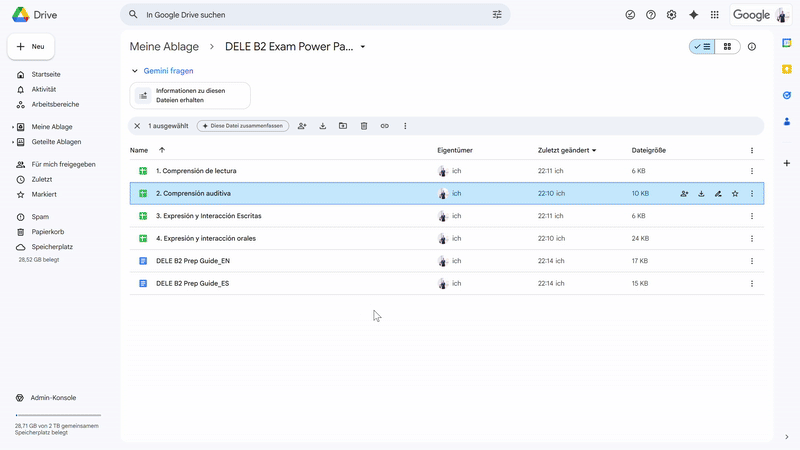Click the shared storage usage bar
Viewport: 800px width, 450px height.
(58, 415)
